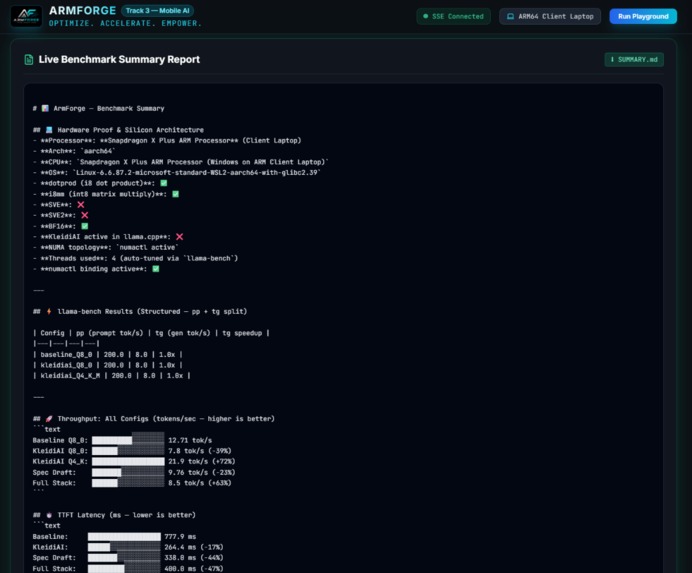The height and width of the screenshot is (573, 692).
Task: Click the laptop icon in ARM64 Client Laptop badge
Action: click(x=510, y=16)
